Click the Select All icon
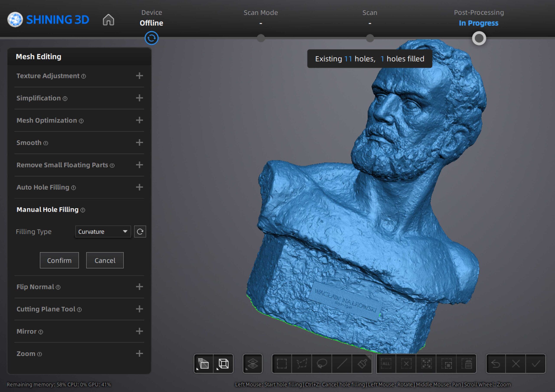555x392 pixels. coord(386,364)
